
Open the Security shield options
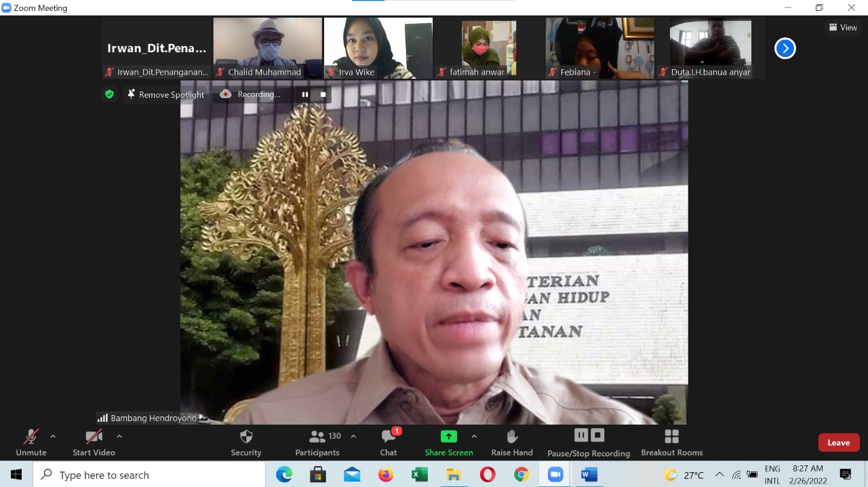[x=246, y=442]
